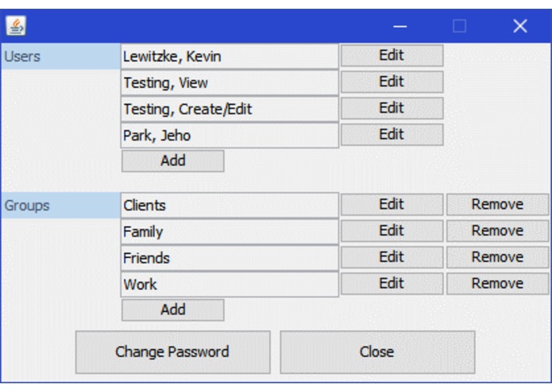Select the Testing, Create/Edit field
The image size is (552, 392).
coord(230,109)
